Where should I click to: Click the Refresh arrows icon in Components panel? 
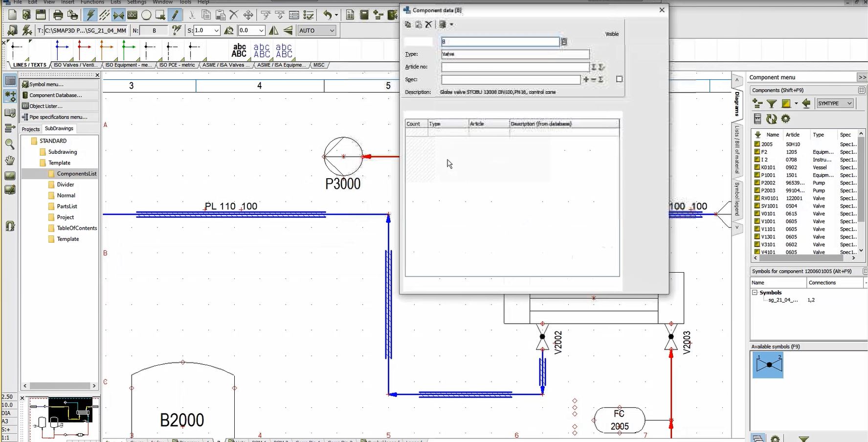point(772,119)
